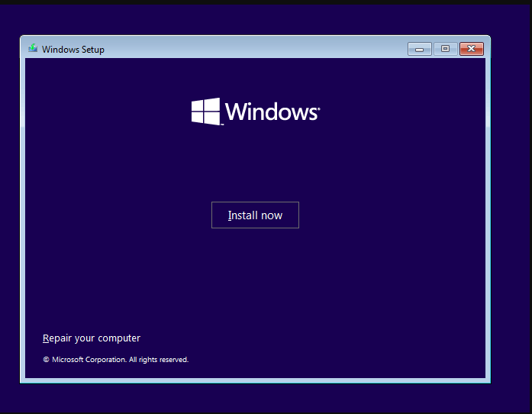This screenshot has height=414, width=532.
Task: Open the Repair your computer link
Action: point(92,338)
